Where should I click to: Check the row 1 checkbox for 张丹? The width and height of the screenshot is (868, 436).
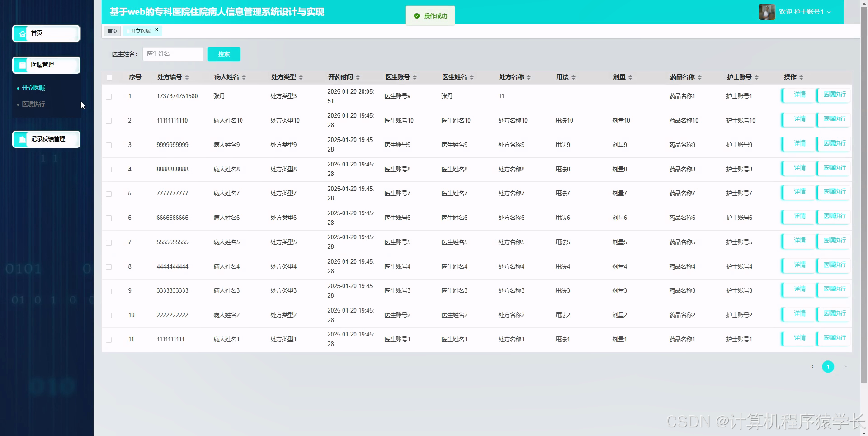tap(108, 96)
